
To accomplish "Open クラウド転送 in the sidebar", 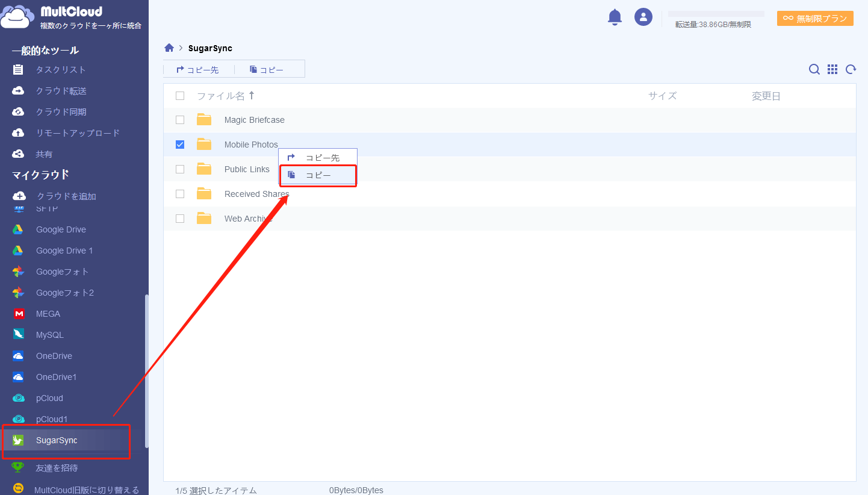I will pyautogui.click(x=61, y=91).
